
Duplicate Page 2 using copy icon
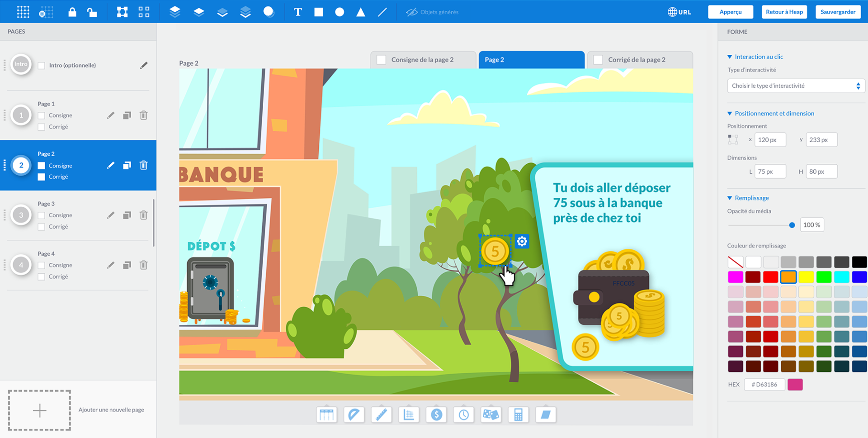[127, 165]
